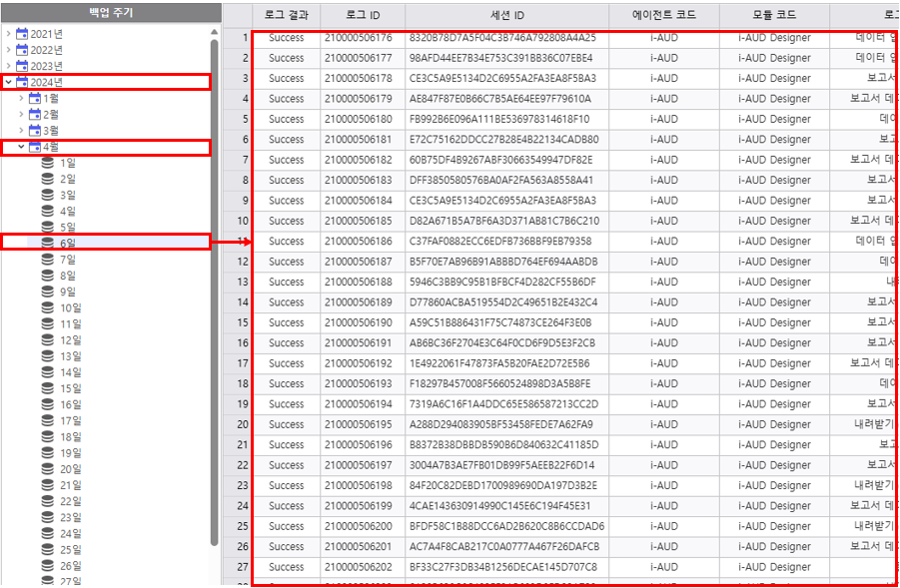Select the 20일 backup entry
This screenshot has height=588, width=900.
coord(71,469)
